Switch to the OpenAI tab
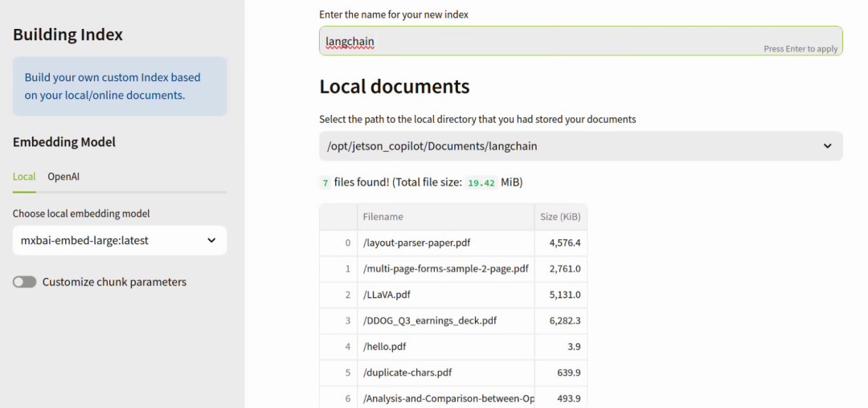Screen dimensions: 868x408 coord(63,177)
